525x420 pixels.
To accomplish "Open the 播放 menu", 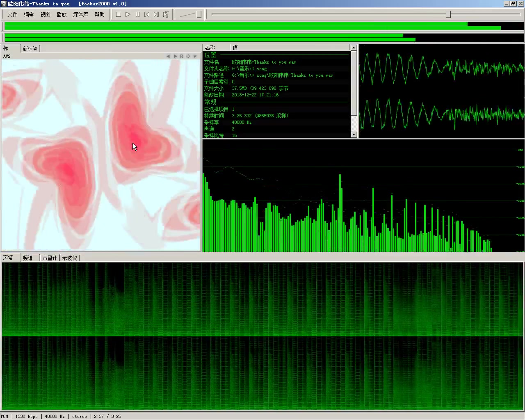I will 62,14.
